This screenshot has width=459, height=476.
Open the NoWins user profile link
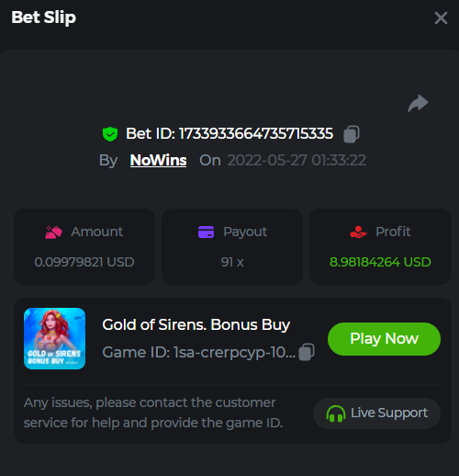click(158, 160)
